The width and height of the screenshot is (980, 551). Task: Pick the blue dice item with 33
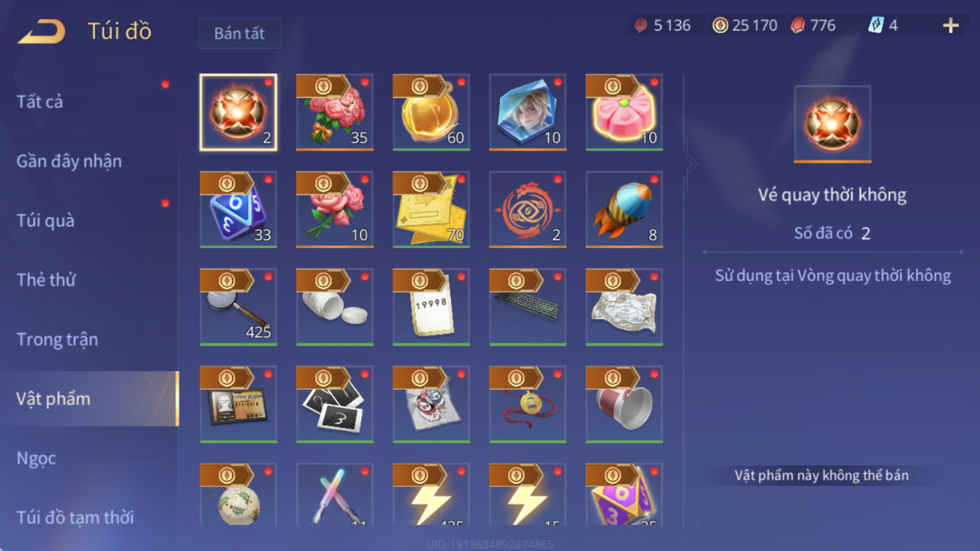click(x=238, y=209)
